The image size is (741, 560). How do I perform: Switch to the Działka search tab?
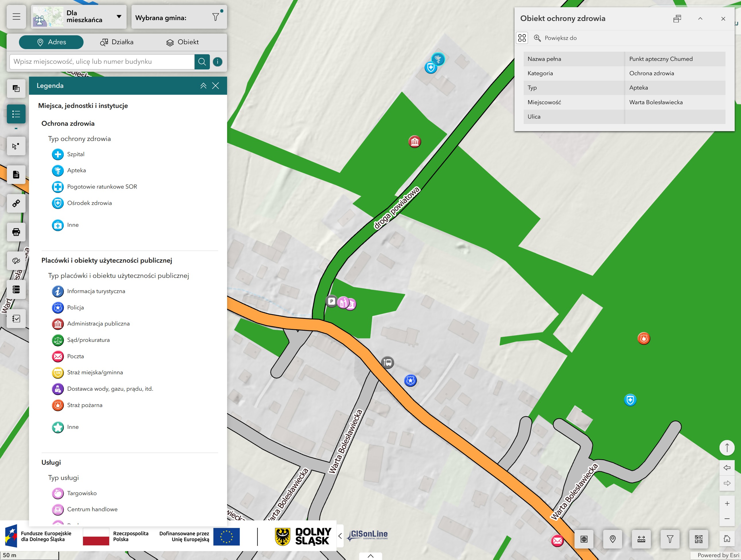[x=117, y=42]
